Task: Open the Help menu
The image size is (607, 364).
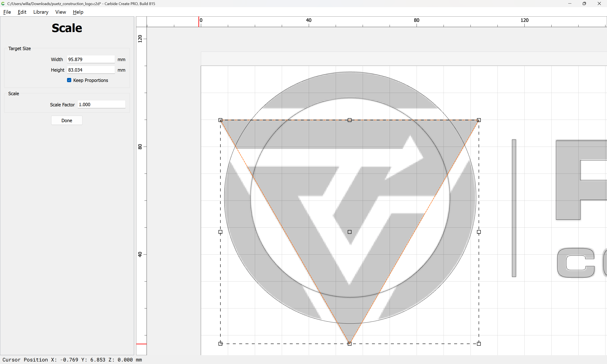Action: tap(78, 12)
